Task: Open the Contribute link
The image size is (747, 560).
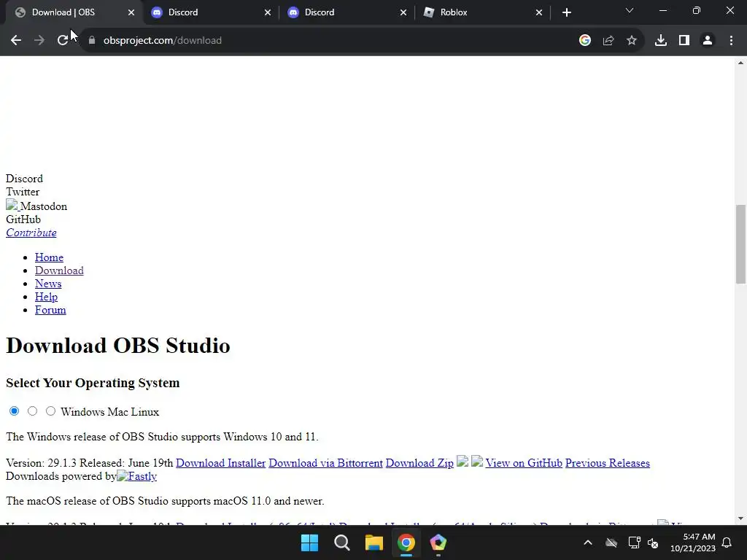Action: pos(31,233)
